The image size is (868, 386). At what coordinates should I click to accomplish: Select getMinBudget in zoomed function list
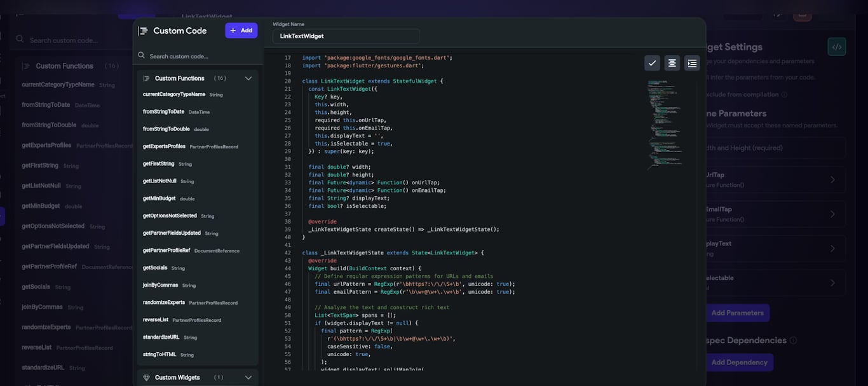pyautogui.click(x=159, y=198)
